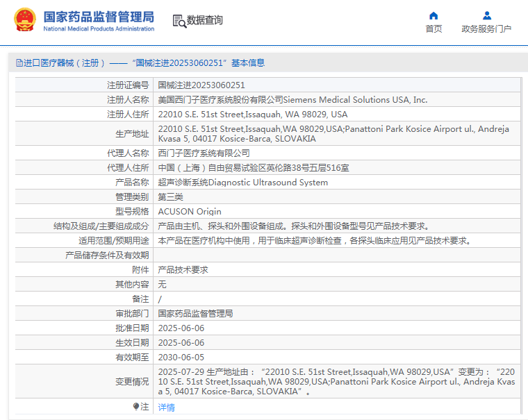Screen dimensions: 528x420
Task: Click the expiry date 2030-06-05
Action: (181, 358)
